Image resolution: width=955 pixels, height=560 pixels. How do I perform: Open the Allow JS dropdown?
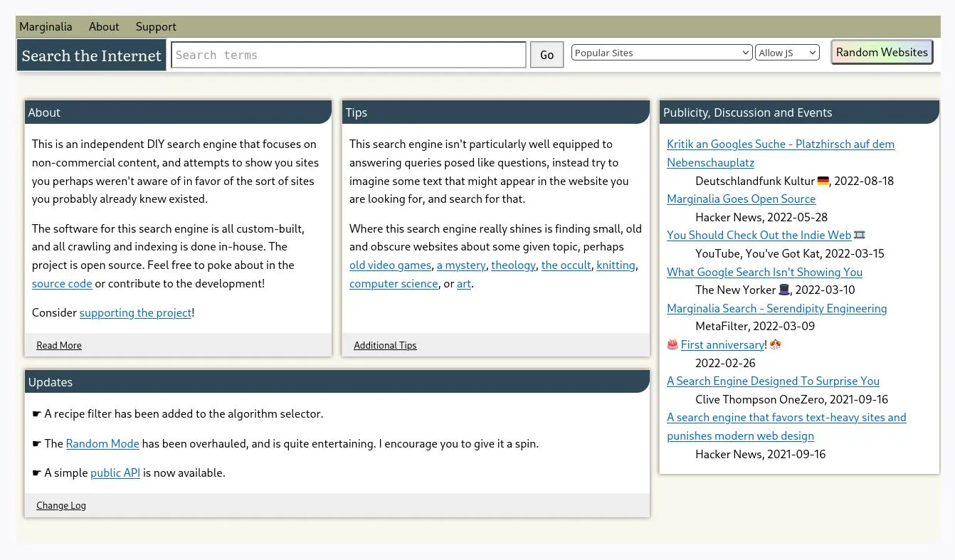[x=787, y=52]
